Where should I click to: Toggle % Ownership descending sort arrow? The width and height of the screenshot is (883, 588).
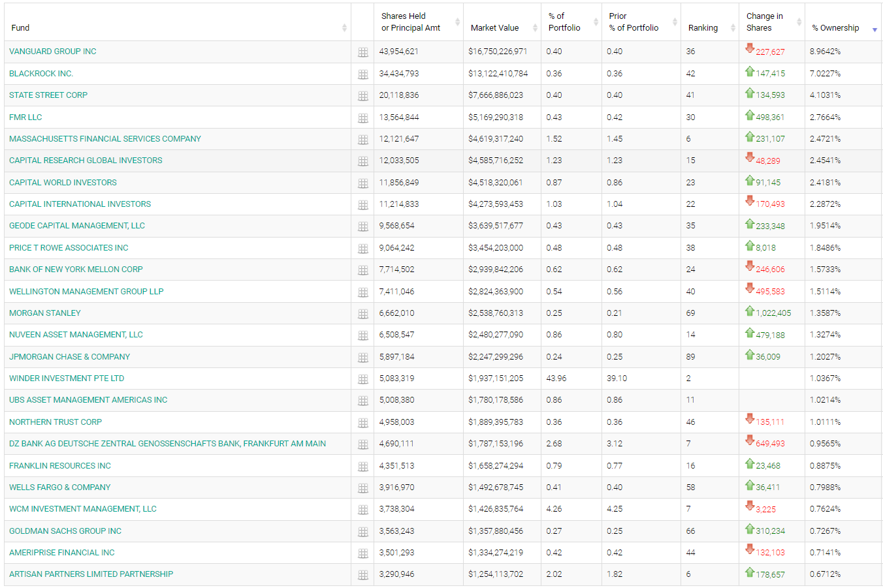tap(875, 30)
